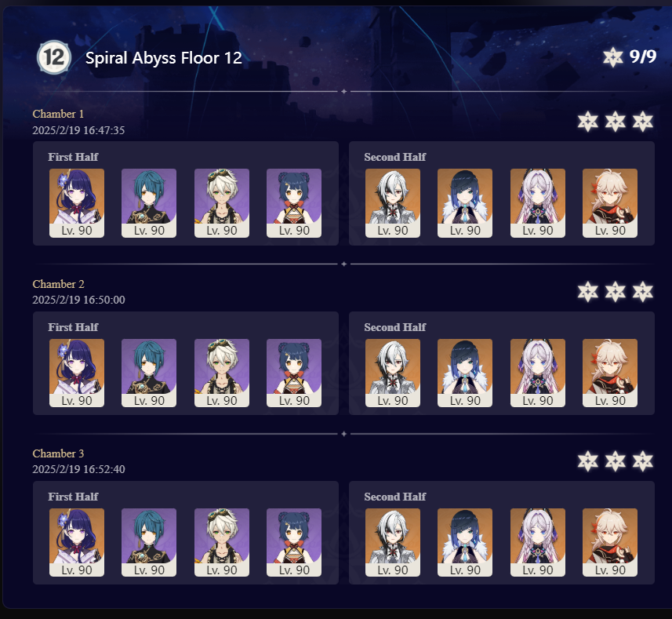672x619 pixels.
Task: Click the goggles-wearing character portrait in Chamber 1
Action: [222, 202]
